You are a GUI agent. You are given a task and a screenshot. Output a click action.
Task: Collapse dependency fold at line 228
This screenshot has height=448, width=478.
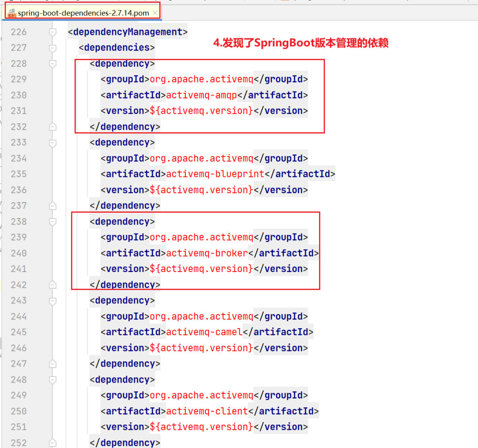[53, 64]
